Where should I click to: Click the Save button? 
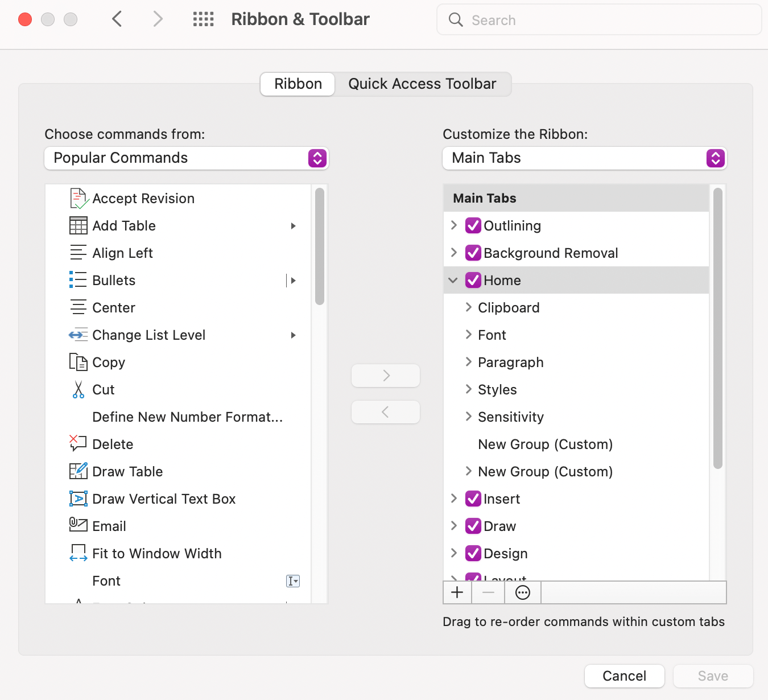point(713,676)
